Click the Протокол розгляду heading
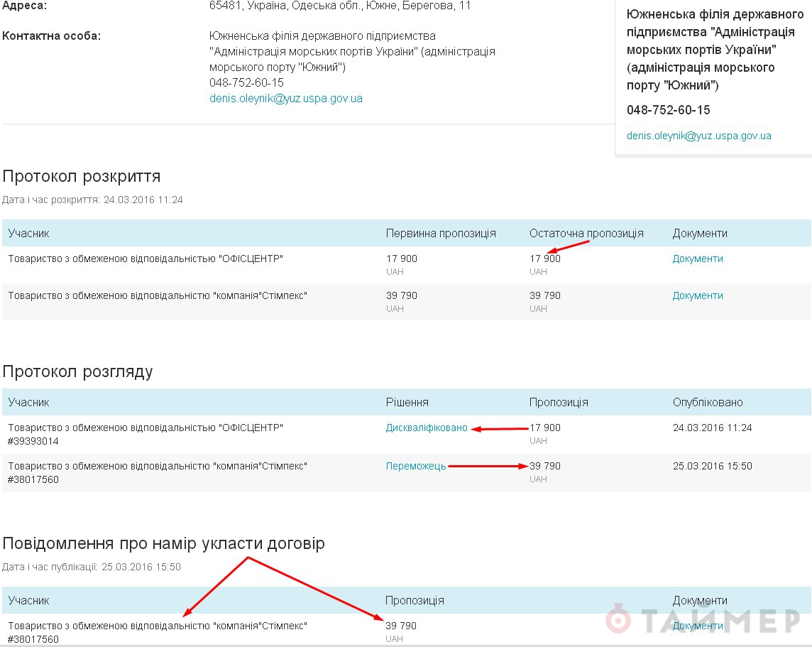The width and height of the screenshot is (812, 647). tap(77, 371)
